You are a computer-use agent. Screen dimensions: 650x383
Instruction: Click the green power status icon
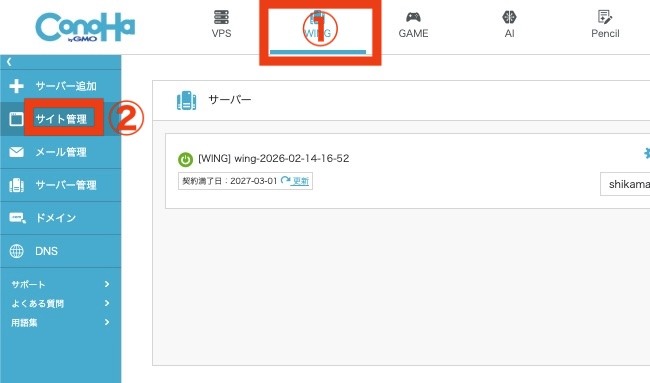(x=185, y=159)
